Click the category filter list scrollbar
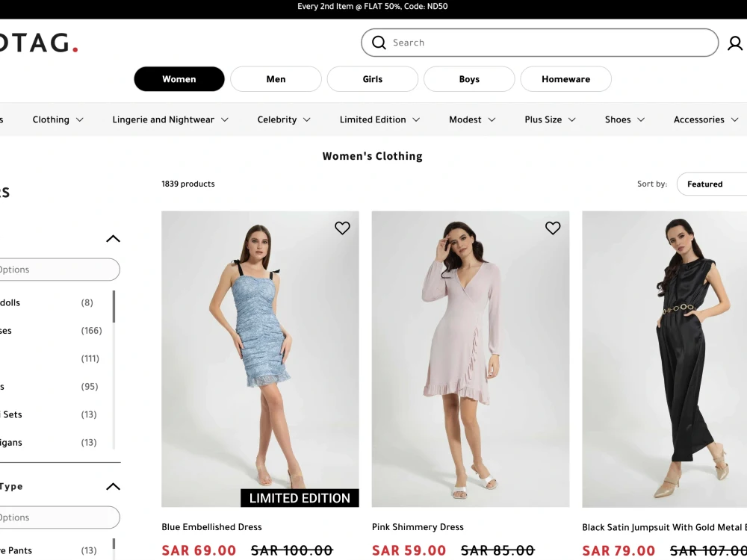This screenshot has width=747, height=560. pos(114,307)
